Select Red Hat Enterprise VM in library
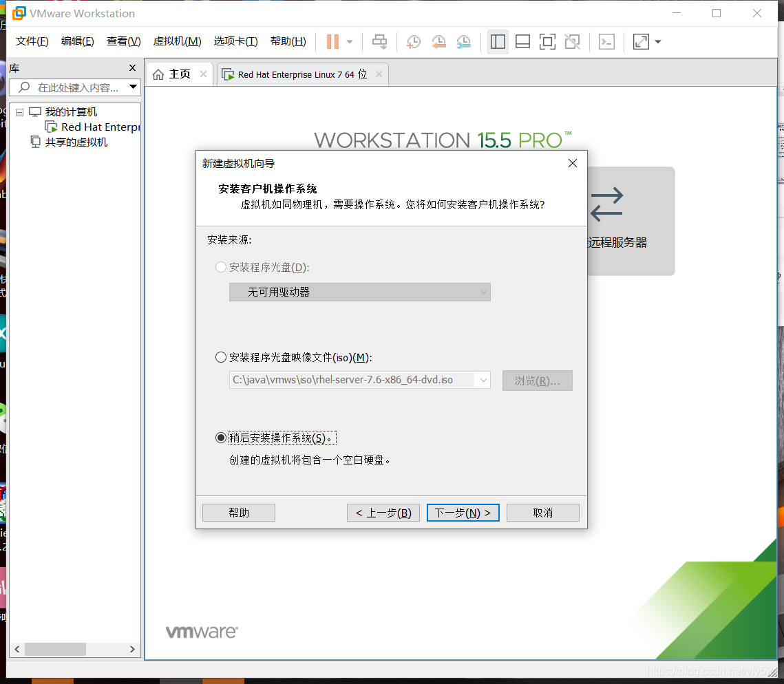The width and height of the screenshot is (784, 684). pos(100,127)
